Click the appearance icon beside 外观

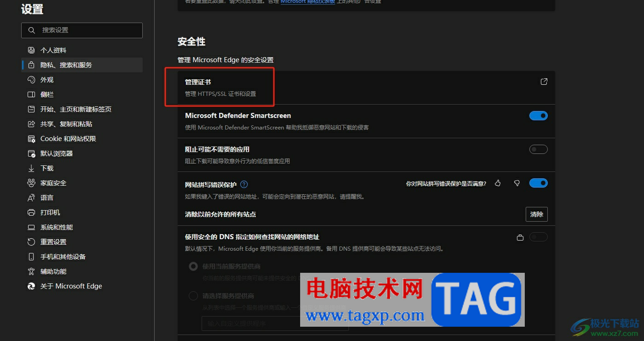click(x=31, y=80)
